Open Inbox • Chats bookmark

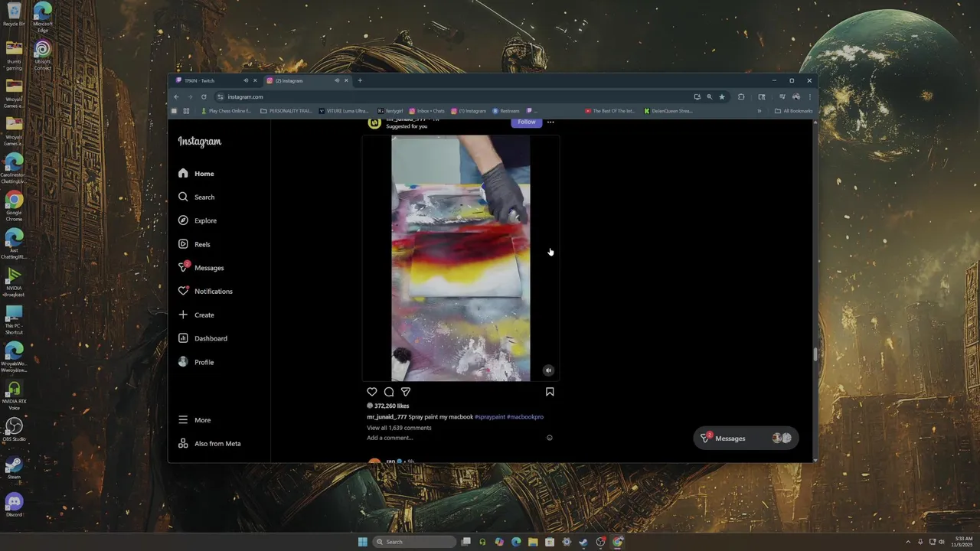click(426, 111)
